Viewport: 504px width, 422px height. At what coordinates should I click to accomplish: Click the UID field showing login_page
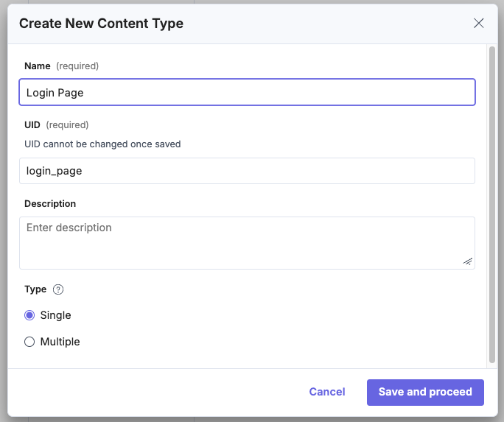click(247, 171)
